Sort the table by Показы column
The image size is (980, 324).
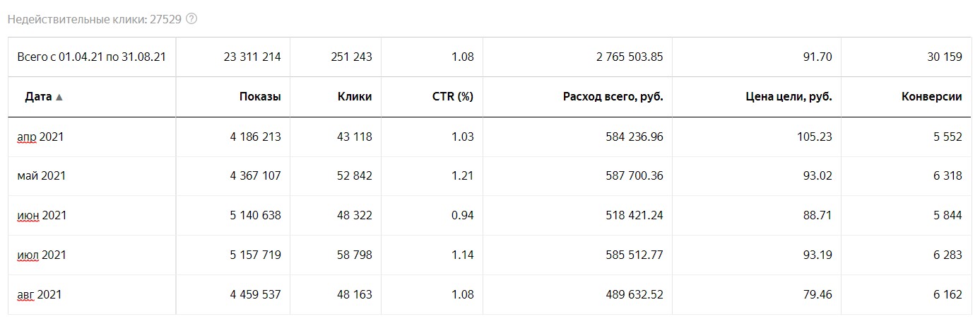(x=260, y=97)
